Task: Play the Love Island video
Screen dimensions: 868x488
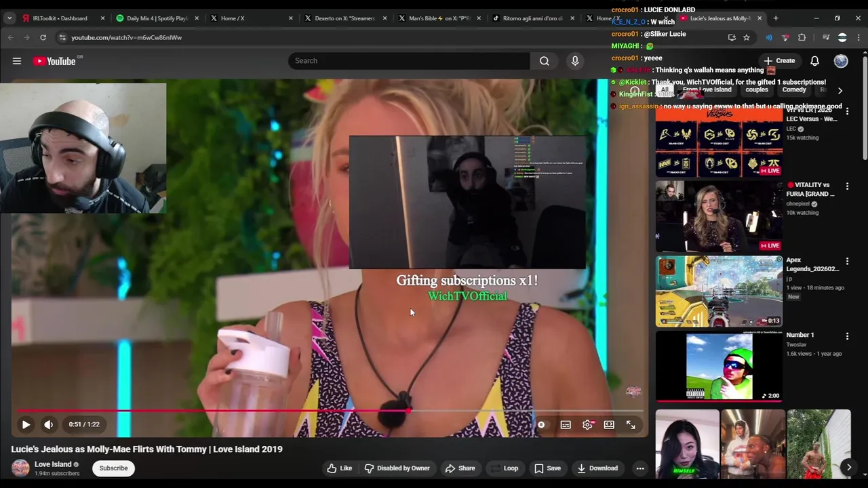Action: coord(26,425)
